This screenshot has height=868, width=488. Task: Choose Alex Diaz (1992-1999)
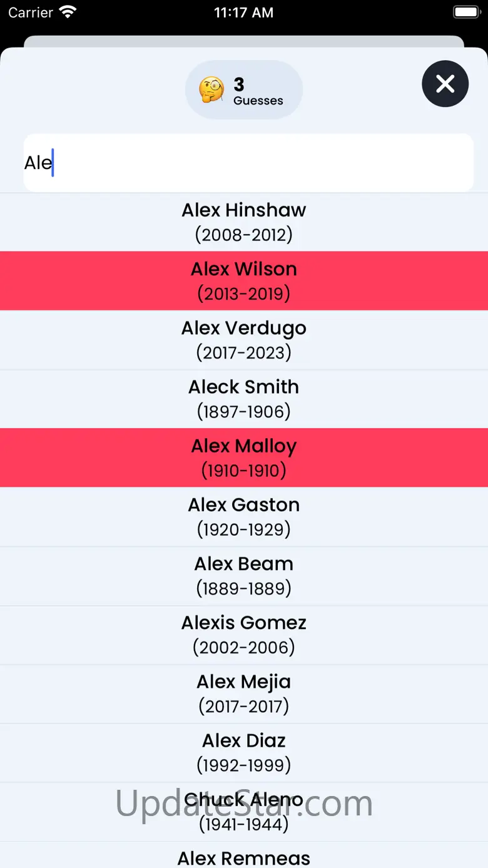pyautogui.click(x=244, y=752)
